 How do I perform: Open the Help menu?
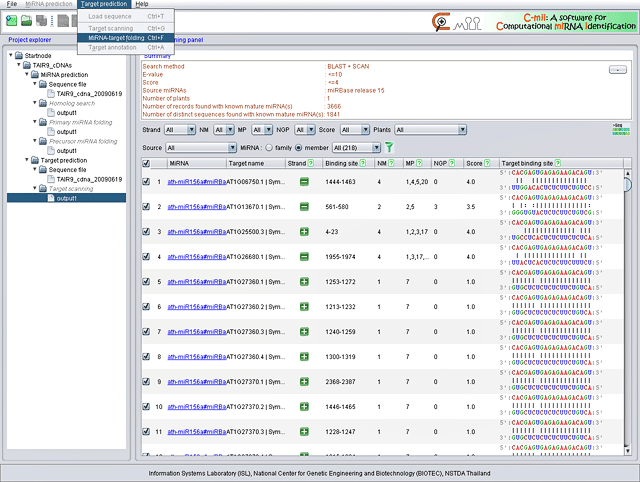click(142, 4)
